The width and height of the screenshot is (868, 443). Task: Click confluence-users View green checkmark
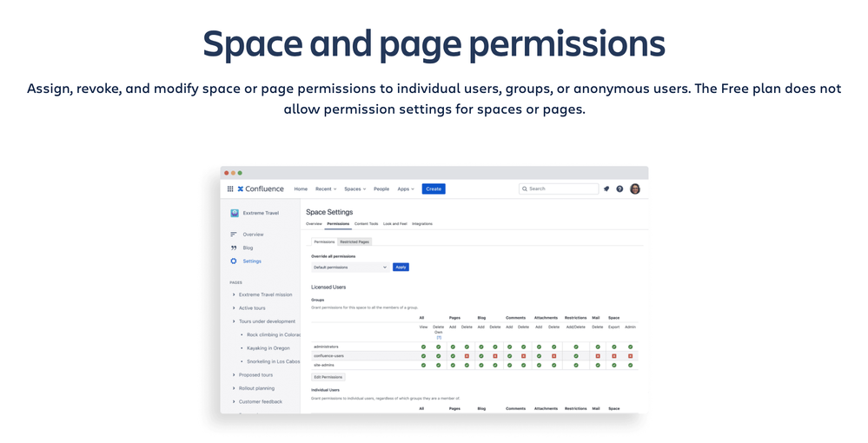click(423, 355)
